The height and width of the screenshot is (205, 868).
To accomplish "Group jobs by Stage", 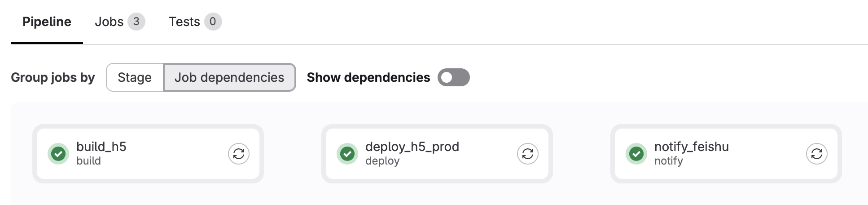I will [x=135, y=77].
